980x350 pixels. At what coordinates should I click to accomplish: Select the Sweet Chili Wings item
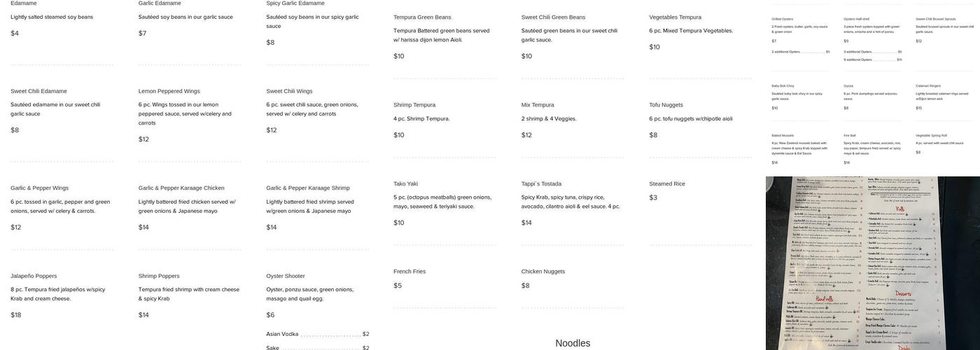(x=289, y=91)
